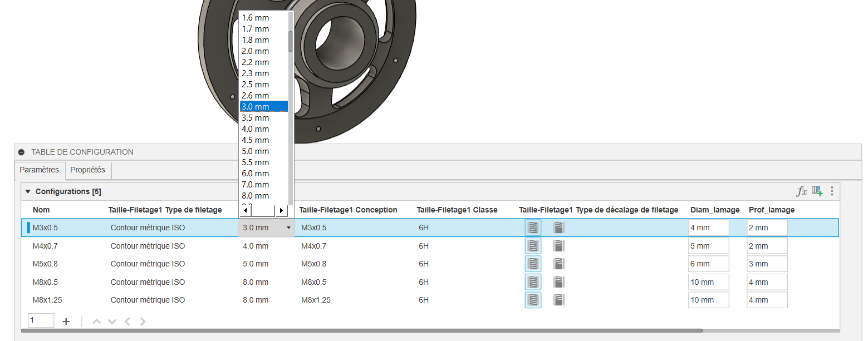Toggle second thread offset option for M5x0.8
868x341 pixels.
[559, 264]
